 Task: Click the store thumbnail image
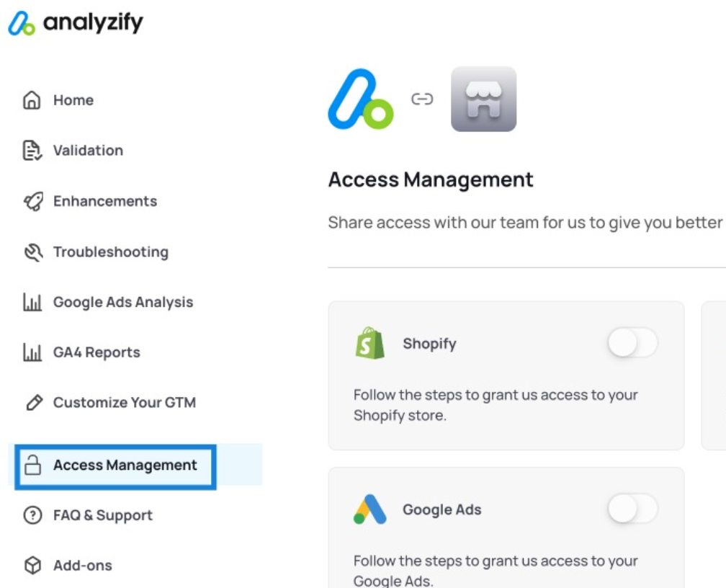[483, 99]
